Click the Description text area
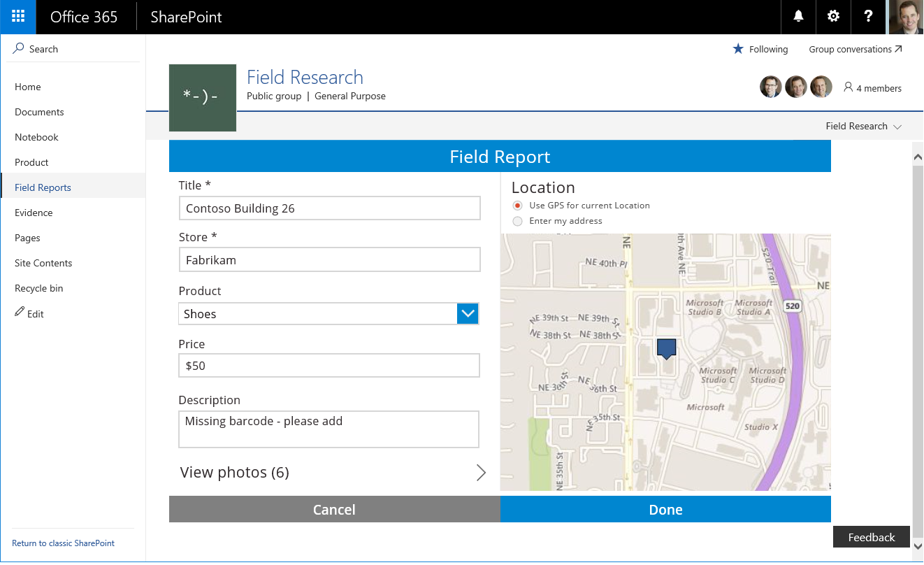 coord(329,429)
